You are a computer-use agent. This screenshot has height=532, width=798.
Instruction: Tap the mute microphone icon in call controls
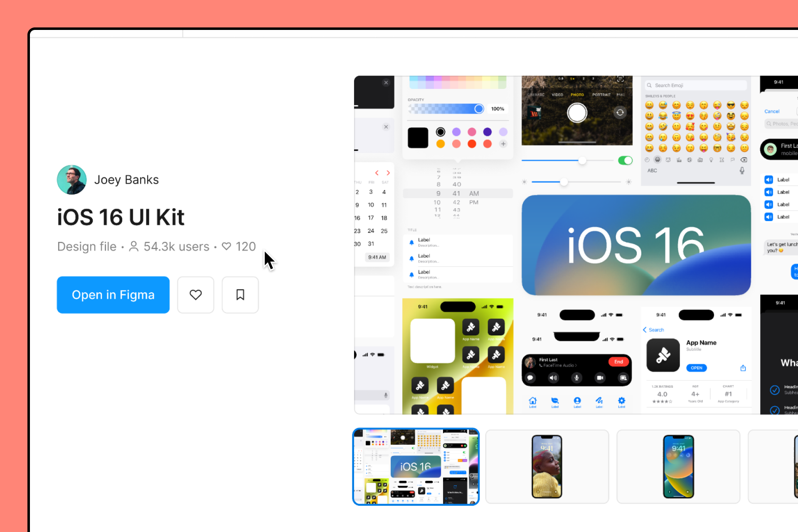point(576,378)
